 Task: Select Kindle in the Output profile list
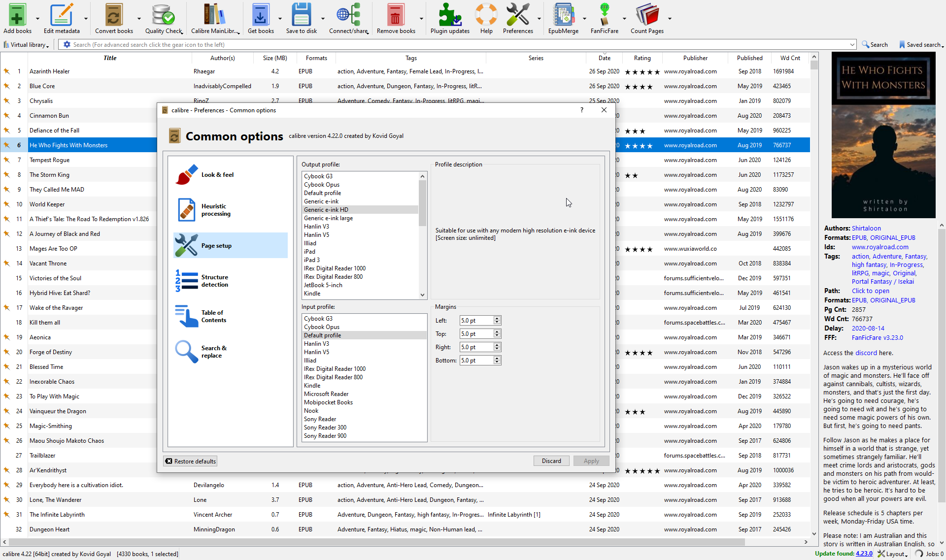[312, 294]
